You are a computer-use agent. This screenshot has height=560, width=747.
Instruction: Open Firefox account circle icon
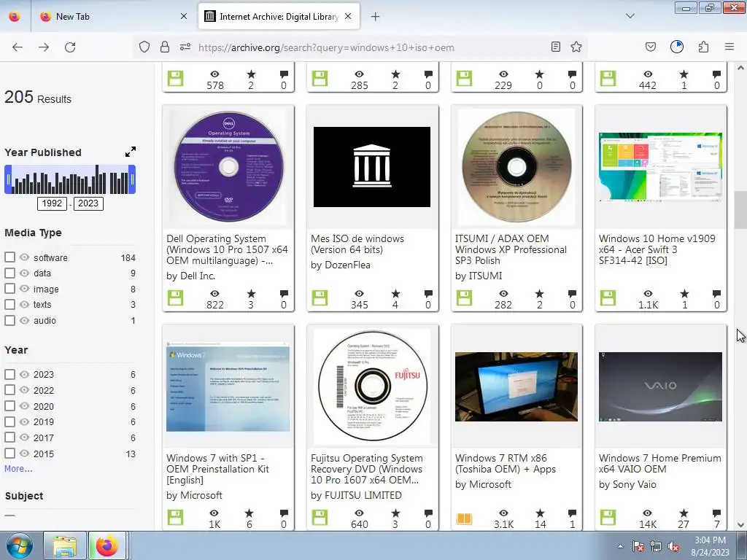pos(677,47)
